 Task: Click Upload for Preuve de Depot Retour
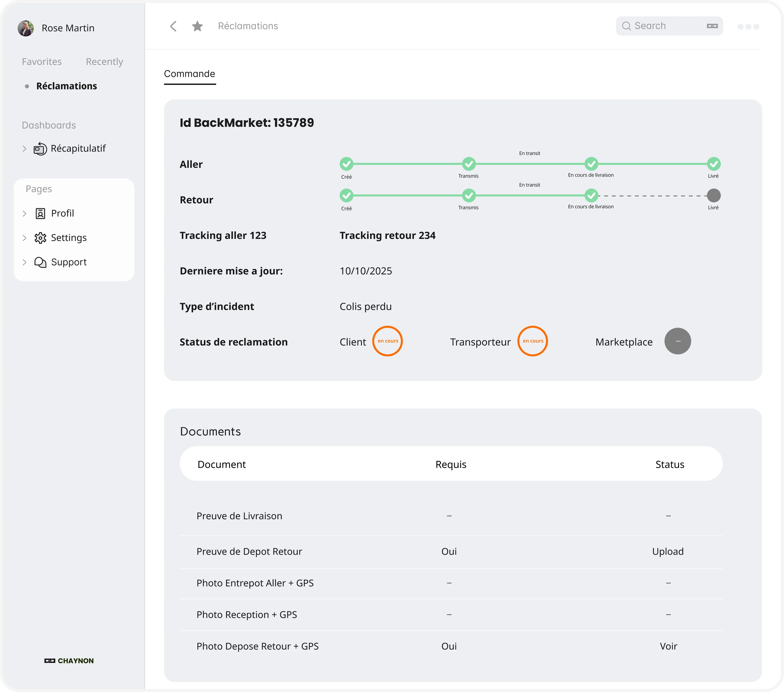coord(668,551)
